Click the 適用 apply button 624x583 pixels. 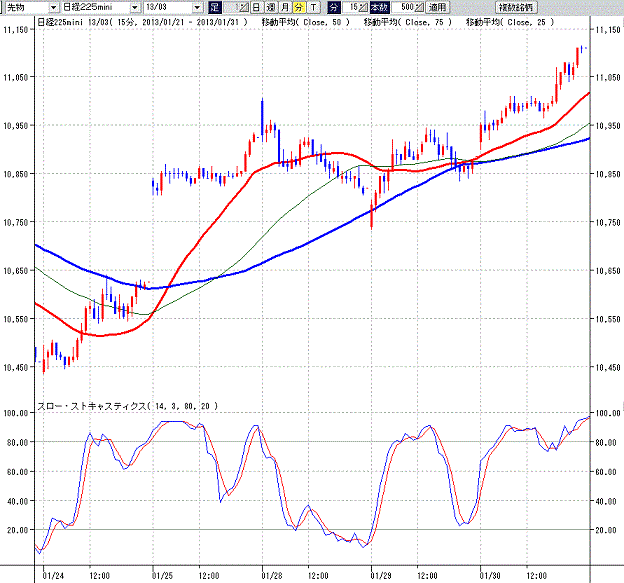click(x=437, y=7)
